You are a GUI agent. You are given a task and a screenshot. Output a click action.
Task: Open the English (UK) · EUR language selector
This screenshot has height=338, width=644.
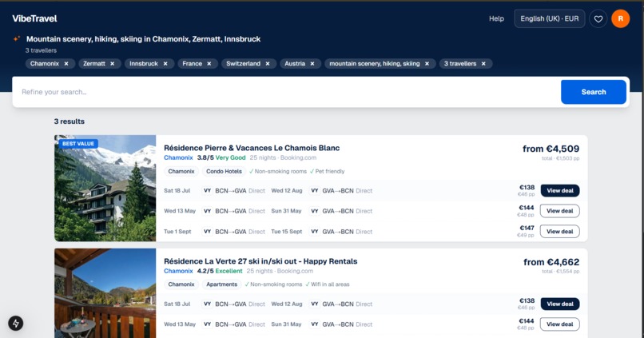[x=550, y=19]
